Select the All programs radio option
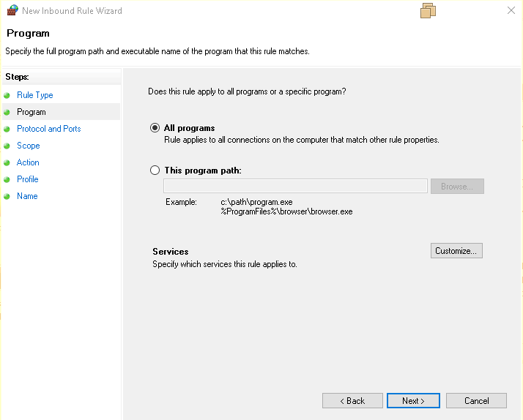This screenshot has height=420, width=523. point(155,128)
